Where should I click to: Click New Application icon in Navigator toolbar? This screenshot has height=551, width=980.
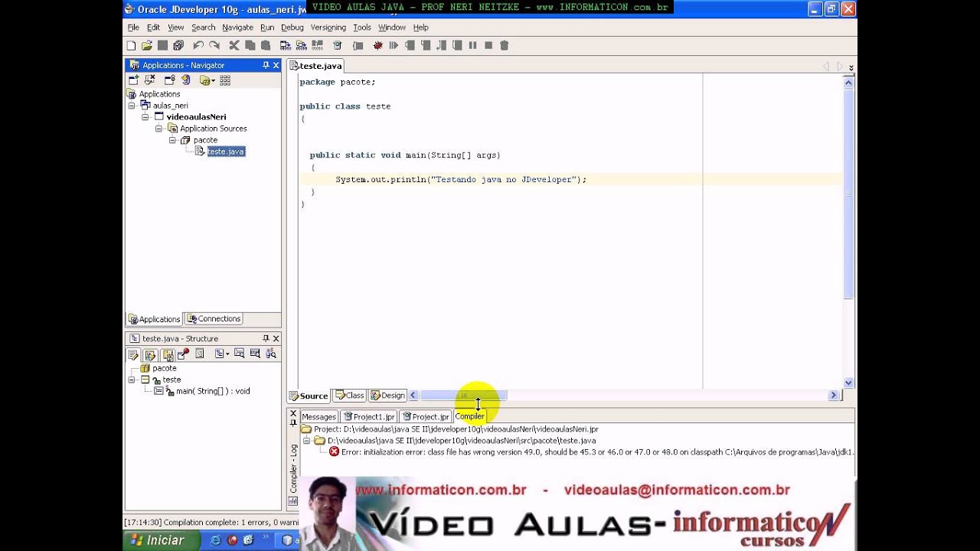tap(134, 80)
